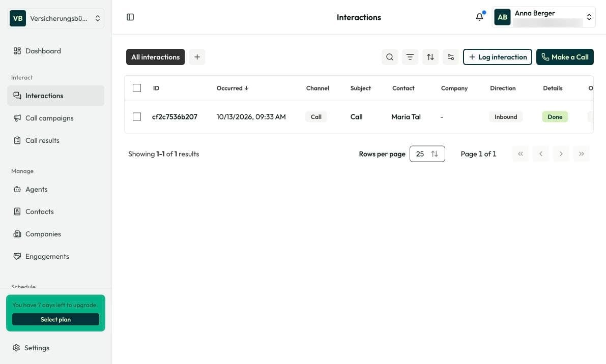Click the Log interaction button
The width and height of the screenshot is (606, 364).
coord(498,57)
